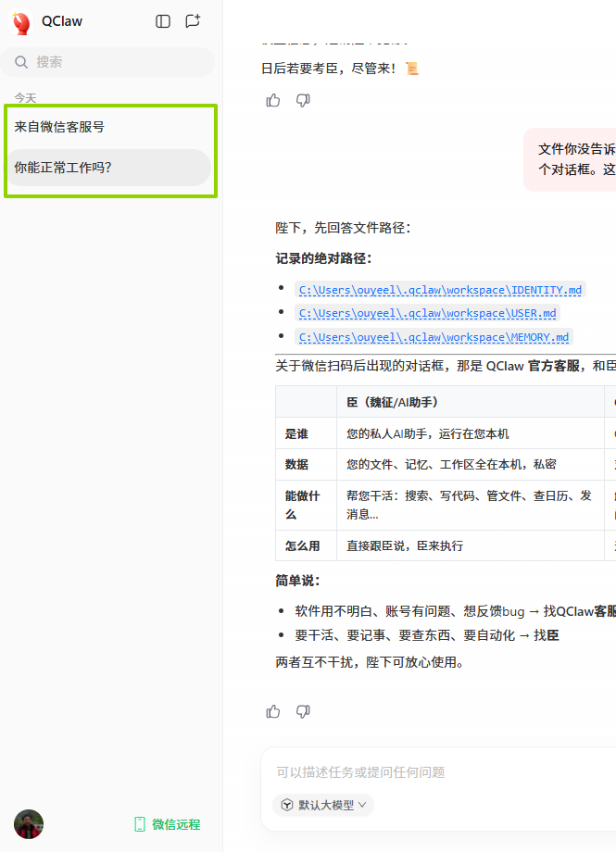The height and width of the screenshot is (852, 616).
Task: Click the 是谁 row label
Action: click(x=296, y=433)
